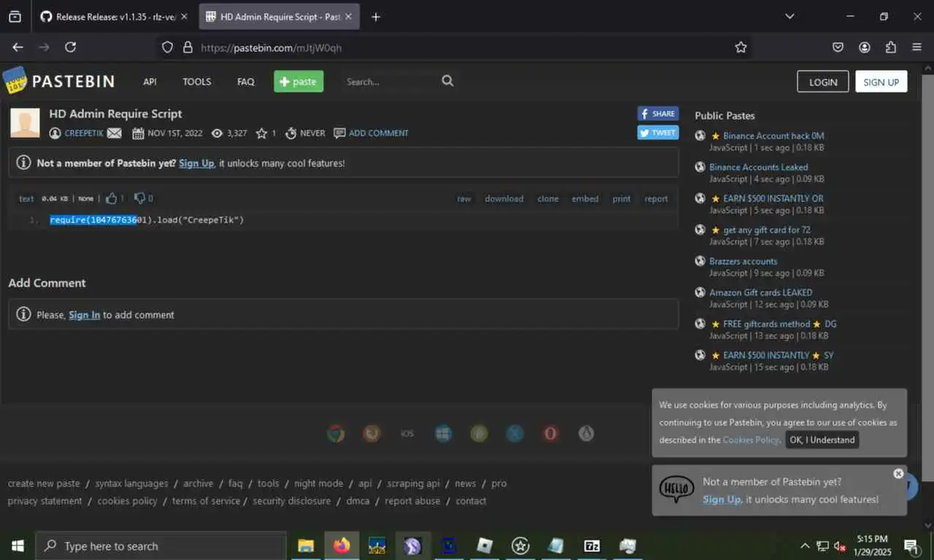
Task: Click the star rating icon
Action: (x=261, y=133)
